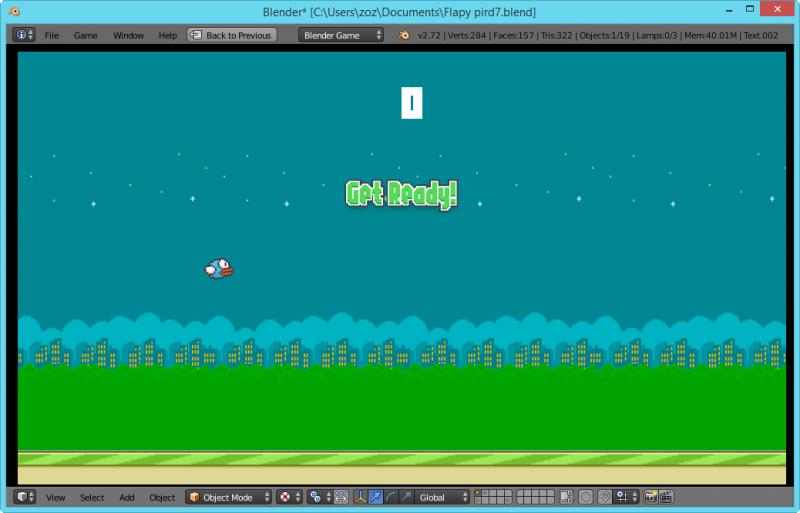This screenshot has width=800, height=513.
Task: Open the 3D View editor type selector
Action: click(24, 497)
